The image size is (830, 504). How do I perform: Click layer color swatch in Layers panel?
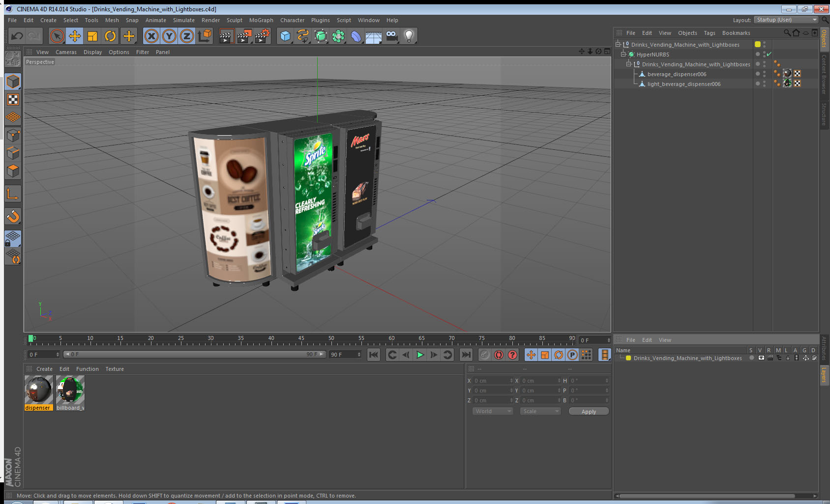pyautogui.click(x=628, y=358)
